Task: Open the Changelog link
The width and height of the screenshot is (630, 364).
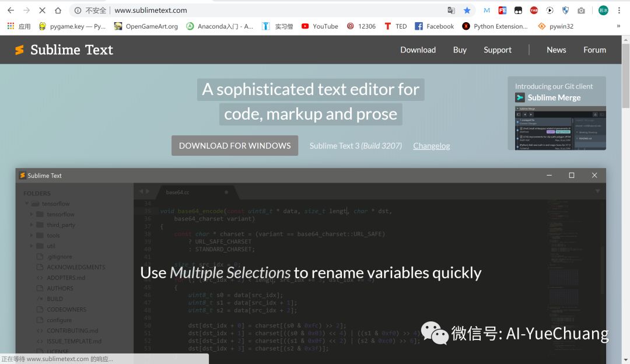Action: (432, 146)
